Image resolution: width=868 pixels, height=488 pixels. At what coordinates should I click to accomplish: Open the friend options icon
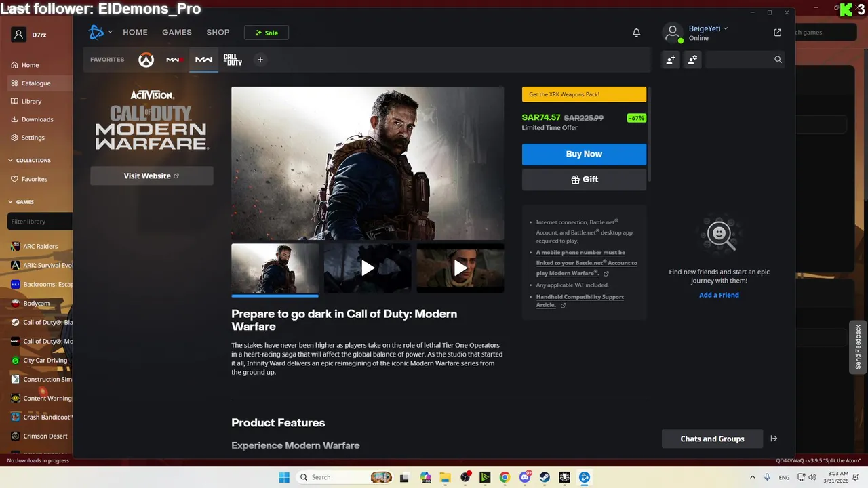[692, 60]
